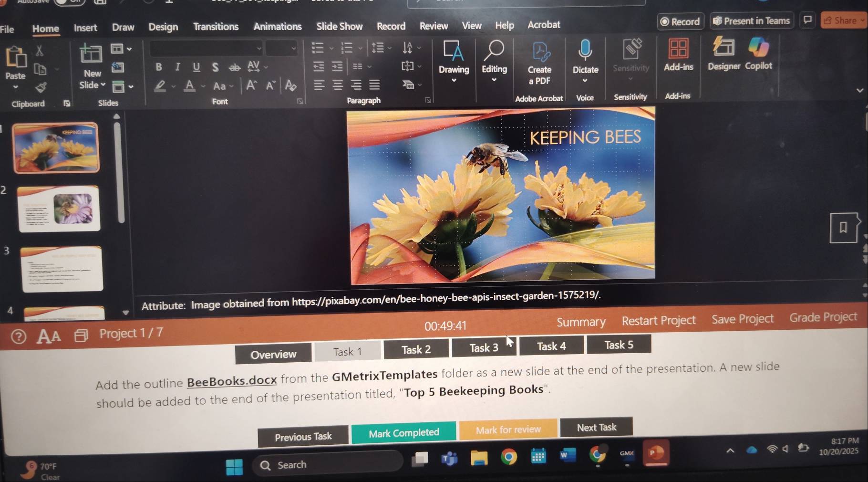Select slide 2 thumbnail
This screenshot has width=868, height=482.
(x=59, y=208)
